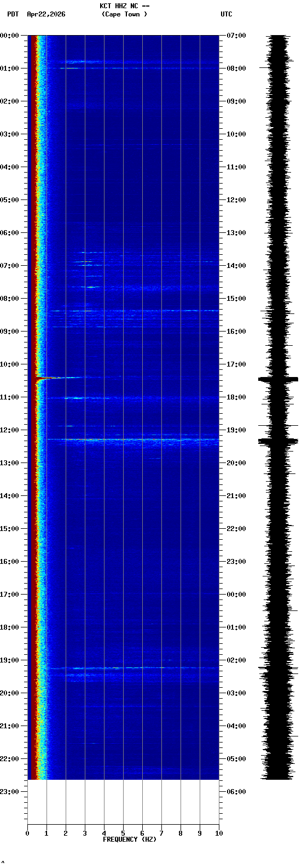Click the UTC time label '08:00'

[x=236, y=68]
